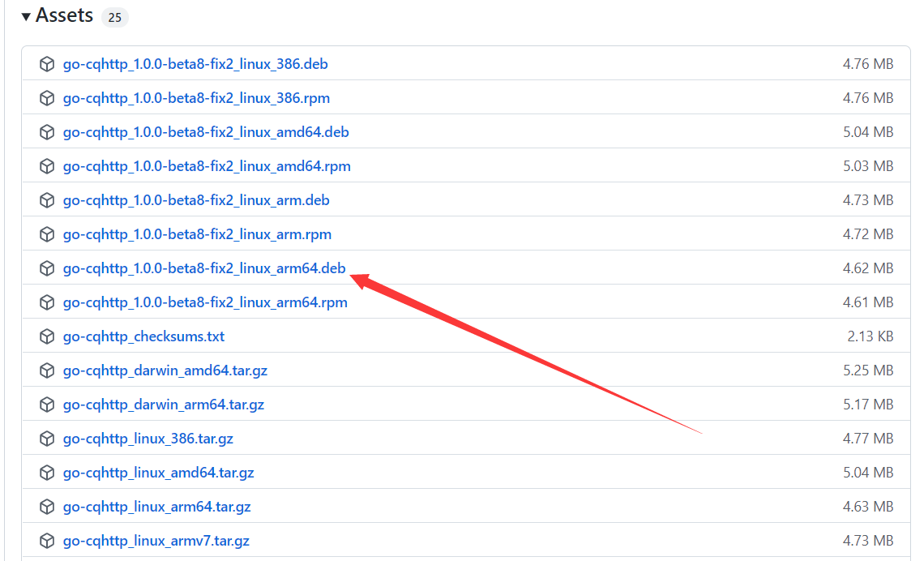
Task: Click size 4.61 MB of linux_arm64.rpm
Action: [868, 302]
